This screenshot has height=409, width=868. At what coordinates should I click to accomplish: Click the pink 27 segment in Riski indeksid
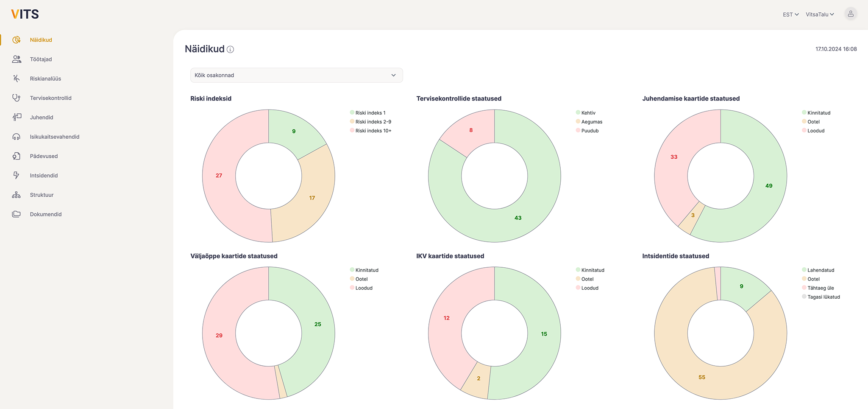(219, 176)
